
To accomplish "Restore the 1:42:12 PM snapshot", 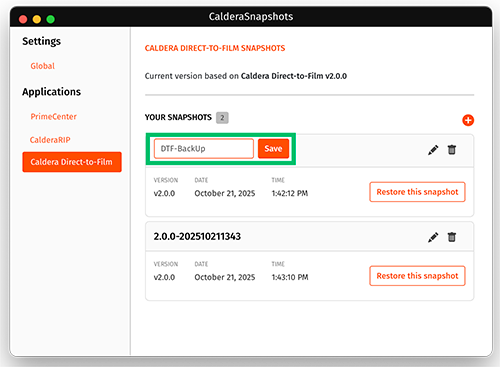I will coord(417,192).
